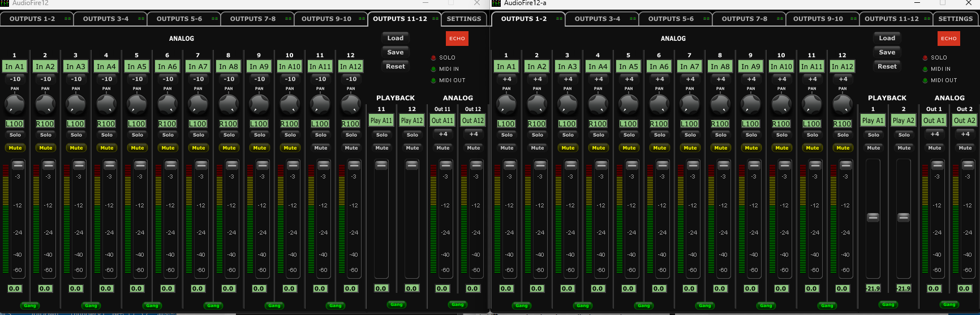
Task: Click In A7 label in AudioFire12
Action: [x=198, y=66]
